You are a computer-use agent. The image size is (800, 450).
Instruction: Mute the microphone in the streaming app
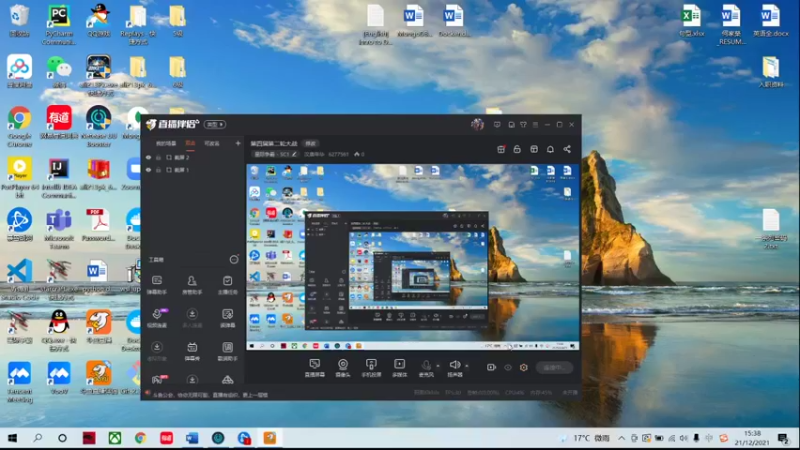click(426, 367)
